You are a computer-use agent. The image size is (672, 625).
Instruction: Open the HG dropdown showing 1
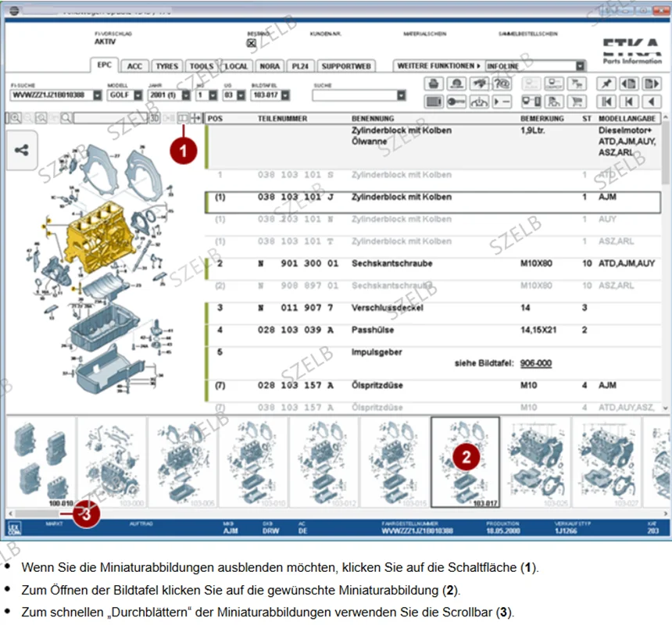(x=213, y=95)
